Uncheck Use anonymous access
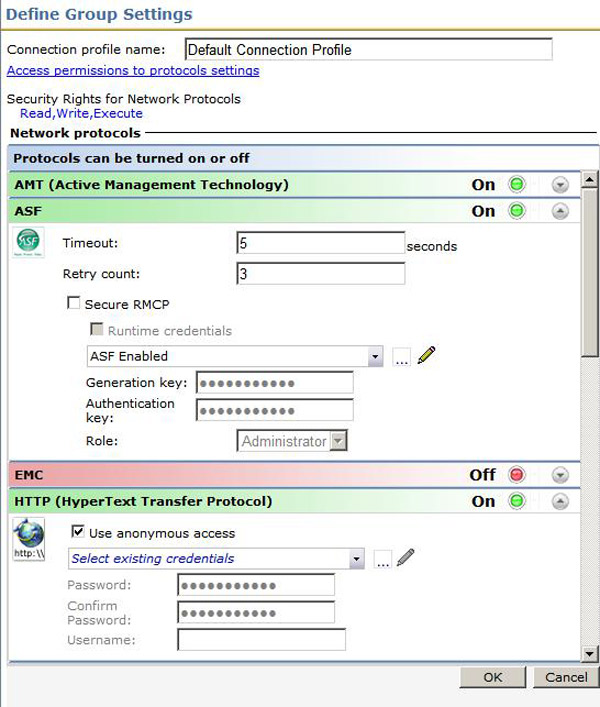Screen dimensions: 600x707 click(79, 533)
